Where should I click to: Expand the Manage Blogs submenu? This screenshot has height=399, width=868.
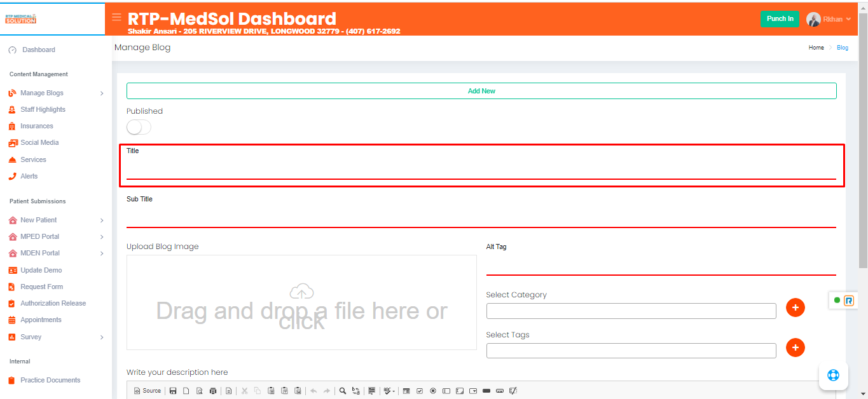[102, 93]
